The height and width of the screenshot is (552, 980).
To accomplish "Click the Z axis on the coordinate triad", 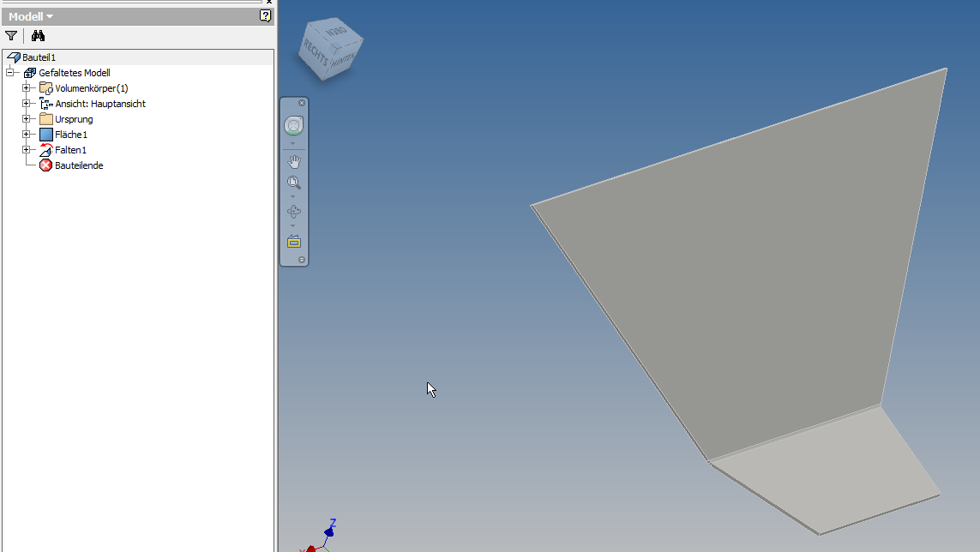I will point(329,529).
